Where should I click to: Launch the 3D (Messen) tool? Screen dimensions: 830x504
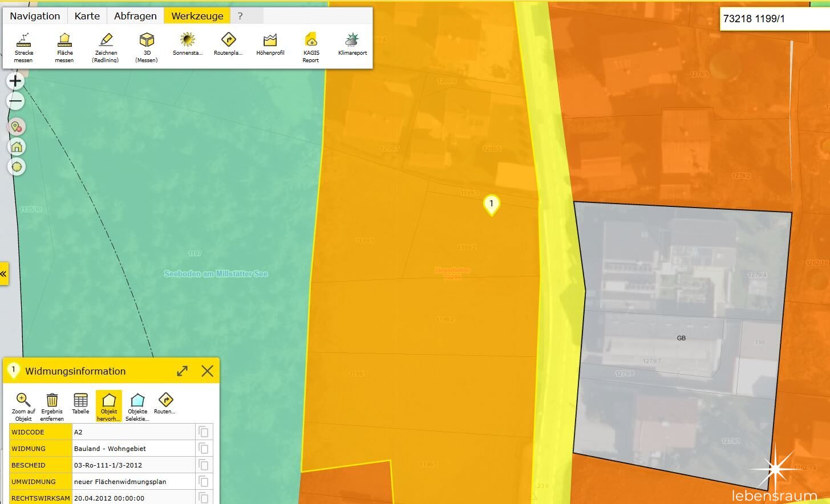coord(147,47)
